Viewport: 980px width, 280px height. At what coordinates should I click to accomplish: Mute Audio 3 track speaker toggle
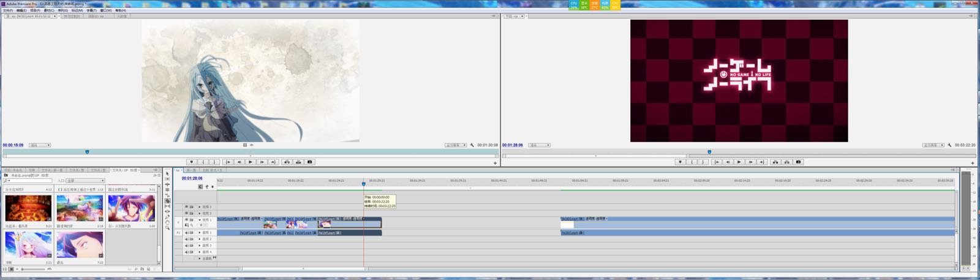186,246
